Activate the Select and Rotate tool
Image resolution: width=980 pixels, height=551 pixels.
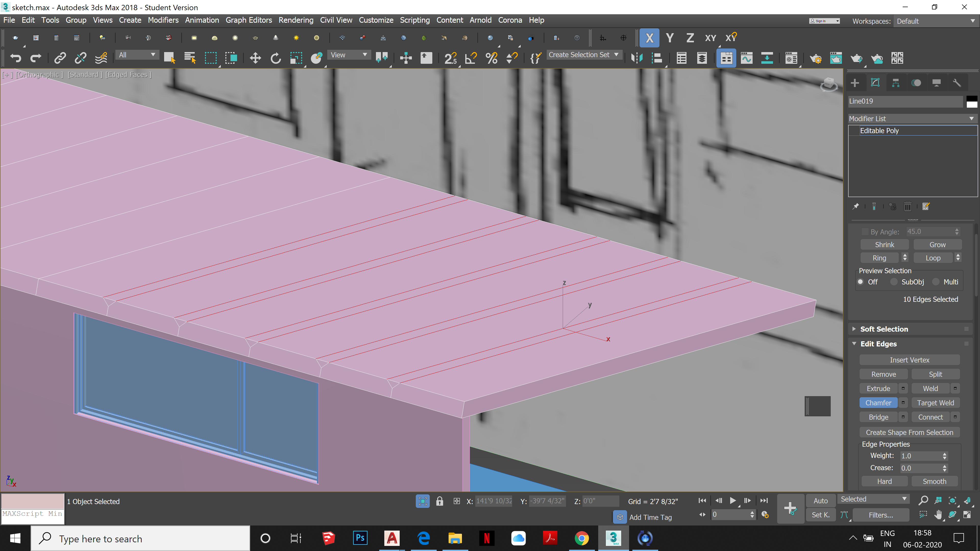[275, 58]
